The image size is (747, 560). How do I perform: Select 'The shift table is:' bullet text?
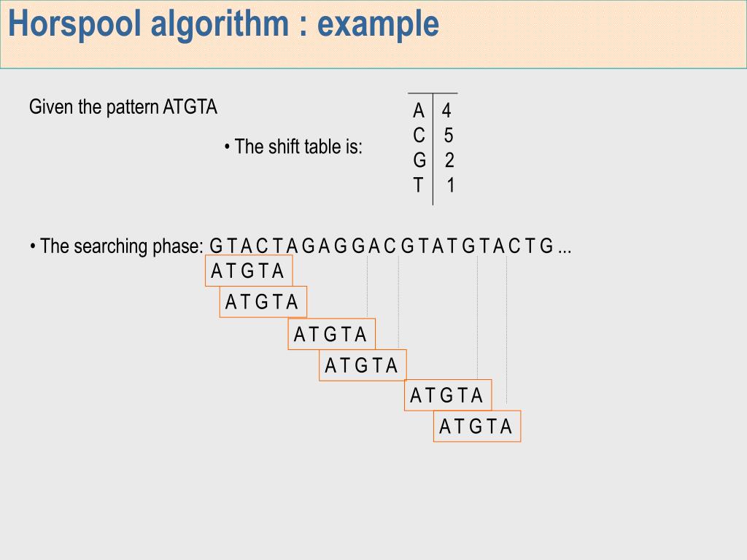pos(293,147)
